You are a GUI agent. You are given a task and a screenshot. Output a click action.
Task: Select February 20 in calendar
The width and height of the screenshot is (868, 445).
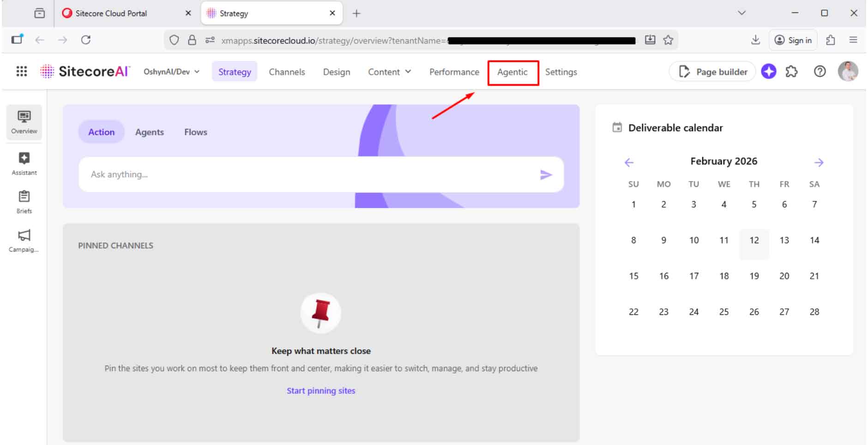(x=784, y=276)
